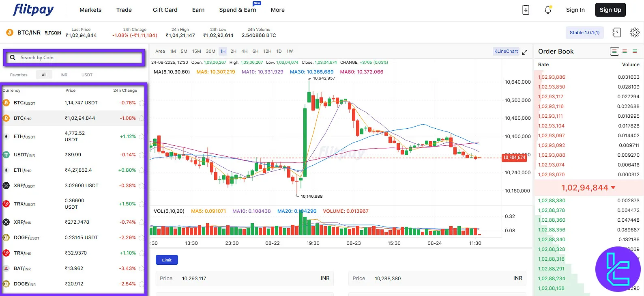Open the Gift Card page
The height and width of the screenshot is (296, 644).
pos(165,10)
